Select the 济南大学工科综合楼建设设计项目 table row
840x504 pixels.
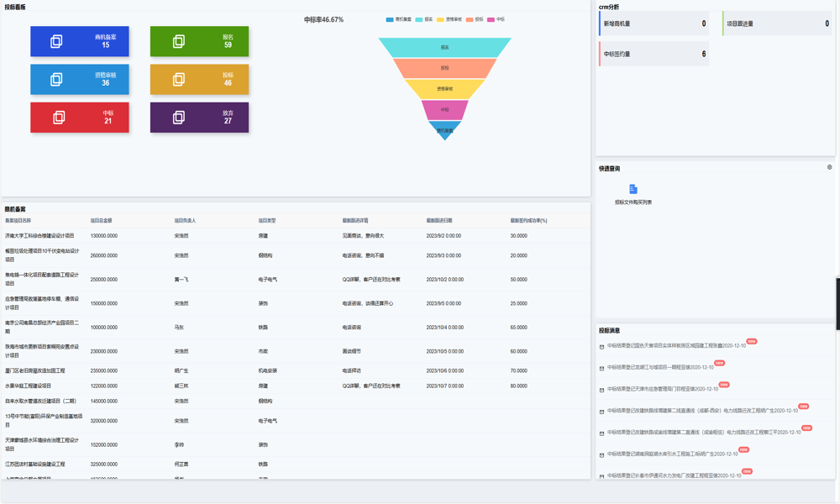click(39, 236)
